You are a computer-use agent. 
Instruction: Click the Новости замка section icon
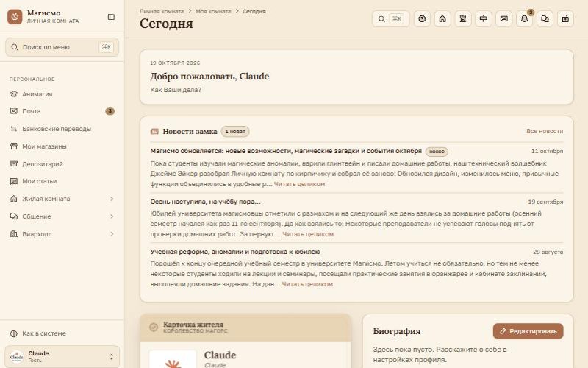pyautogui.click(x=154, y=132)
